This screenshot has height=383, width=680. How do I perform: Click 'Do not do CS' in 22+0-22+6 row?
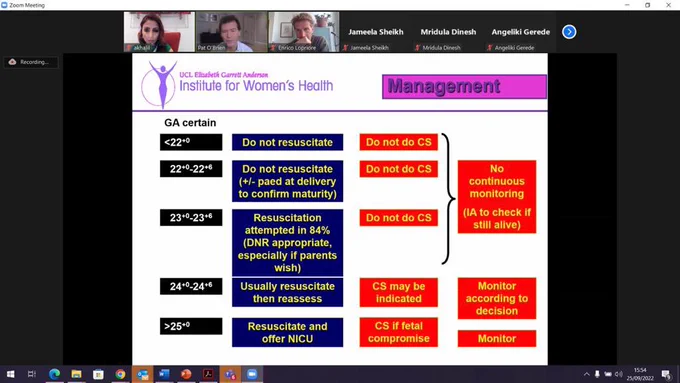(x=399, y=169)
